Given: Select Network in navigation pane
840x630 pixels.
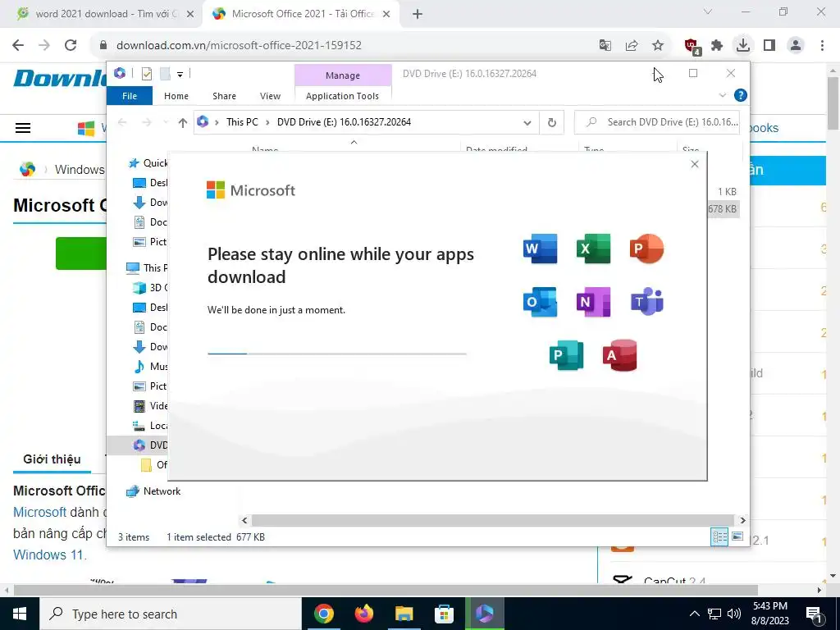Looking at the screenshot, I should point(154,491).
